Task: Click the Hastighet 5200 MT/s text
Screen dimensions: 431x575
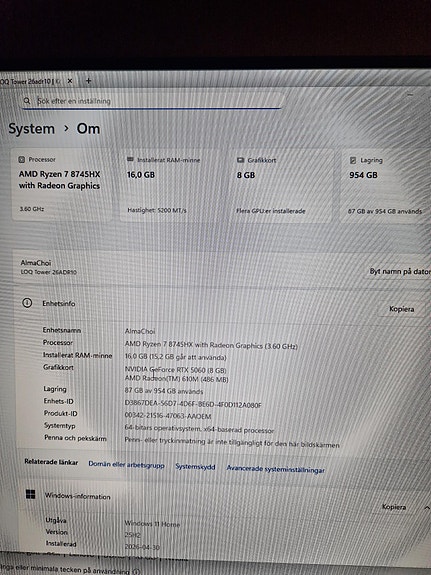Action: [x=157, y=210]
